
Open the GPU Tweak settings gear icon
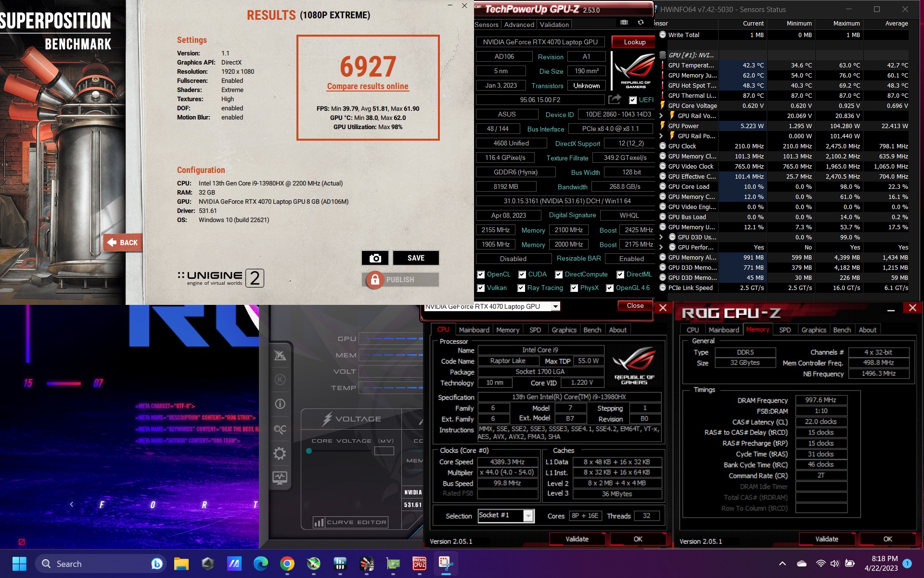[280, 453]
